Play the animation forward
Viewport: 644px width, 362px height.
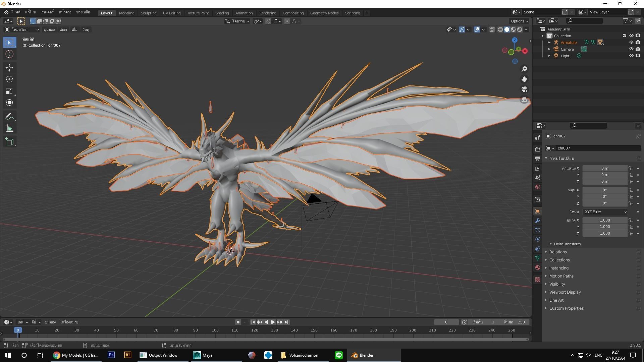pos(273,322)
